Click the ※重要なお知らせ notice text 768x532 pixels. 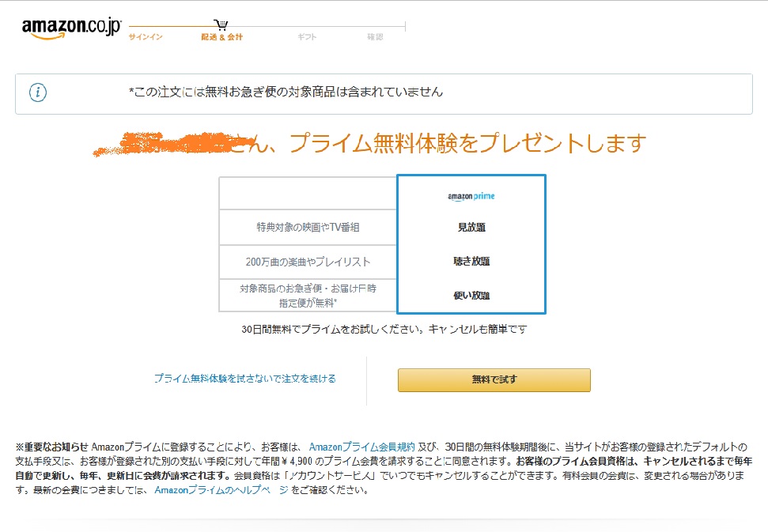384,469
